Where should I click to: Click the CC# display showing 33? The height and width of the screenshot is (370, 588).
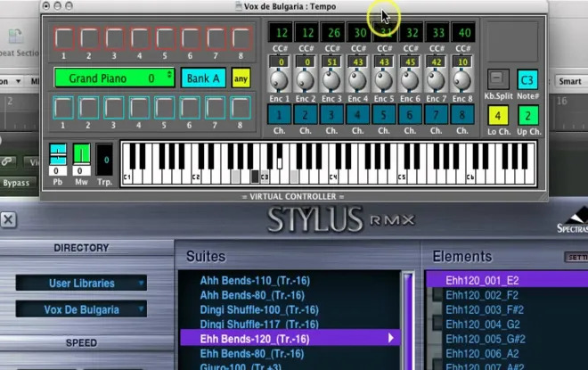tap(437, 33)
